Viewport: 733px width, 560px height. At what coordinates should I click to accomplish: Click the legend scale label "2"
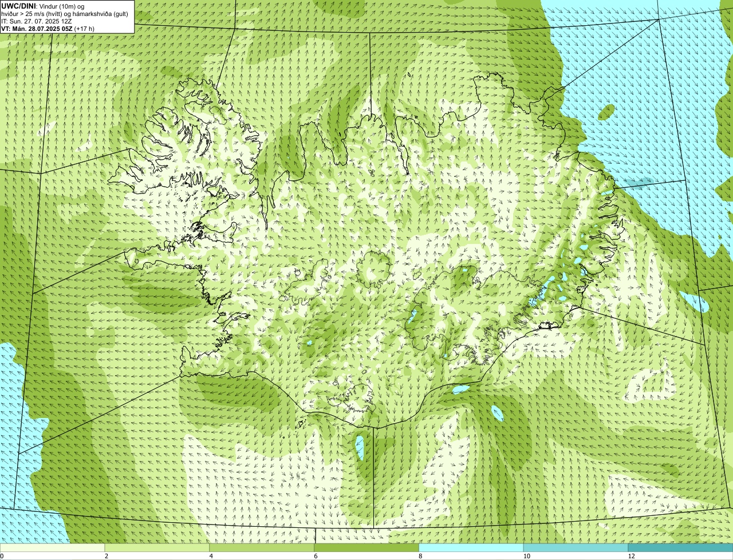[107, 556]
